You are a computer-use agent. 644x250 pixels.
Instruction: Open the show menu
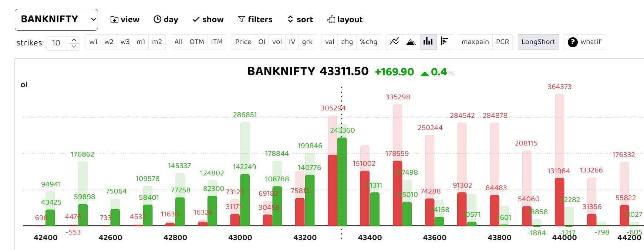pos(208,20)
